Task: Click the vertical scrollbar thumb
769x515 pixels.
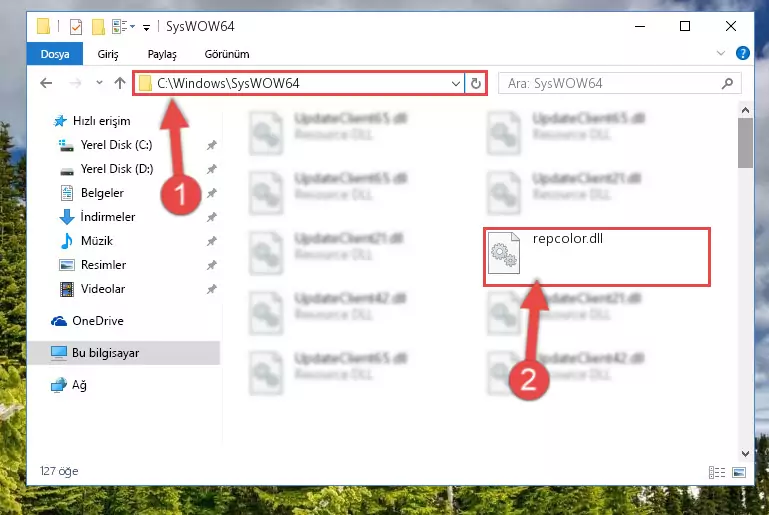Action: point(745,143)
